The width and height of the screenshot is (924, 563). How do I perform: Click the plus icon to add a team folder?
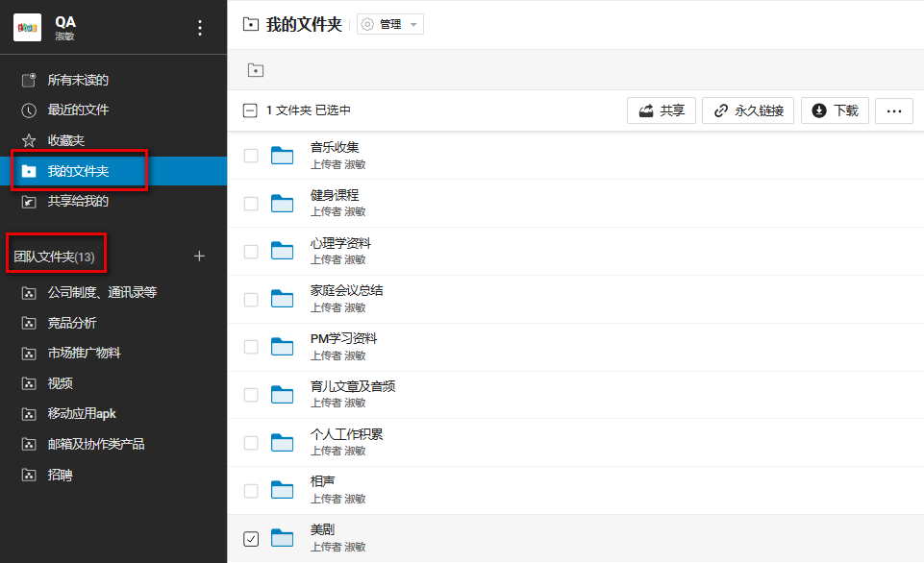[x=199, y=256]
